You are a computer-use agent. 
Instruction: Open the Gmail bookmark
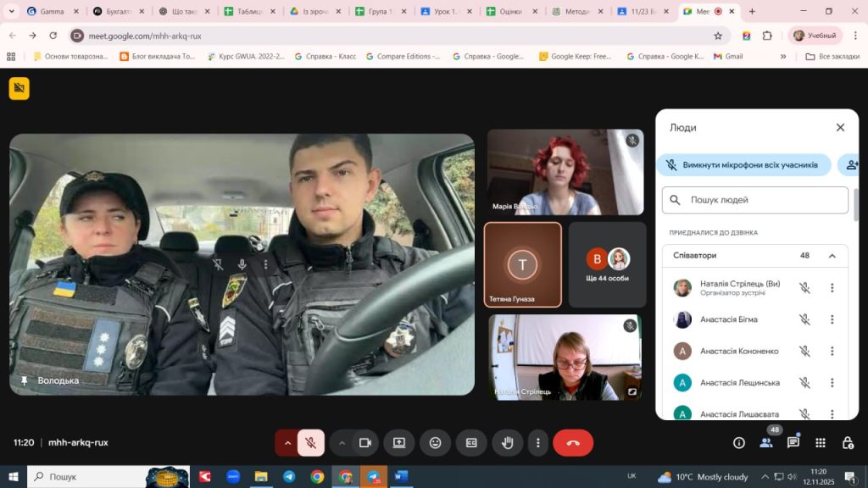pos(728,57)
